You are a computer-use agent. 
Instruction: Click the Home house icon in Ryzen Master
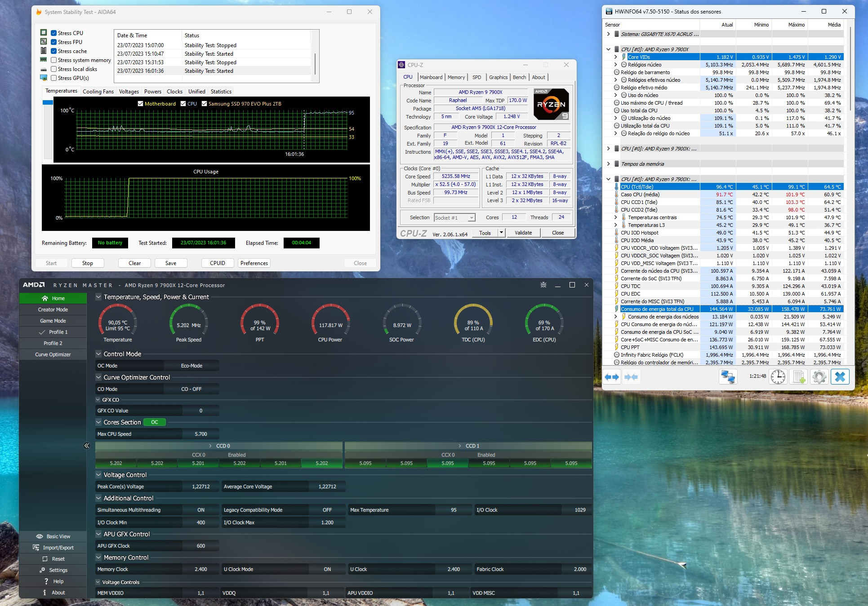click(45, 298)
